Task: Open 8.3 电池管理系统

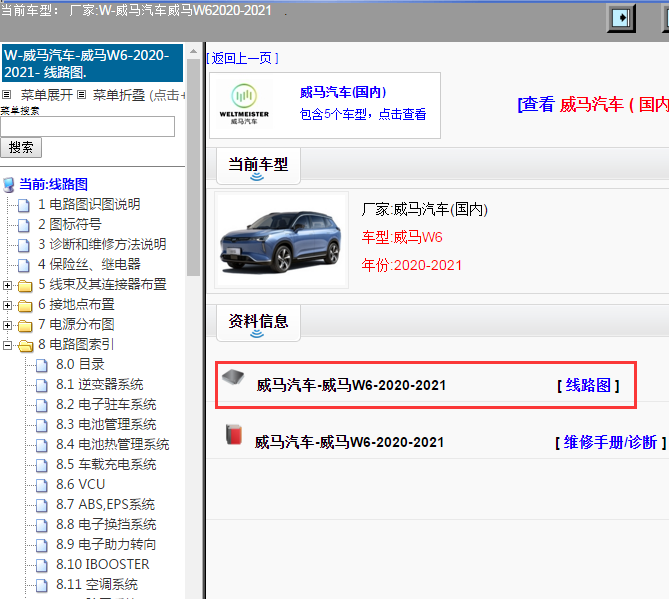Action: tap(106, 425)
